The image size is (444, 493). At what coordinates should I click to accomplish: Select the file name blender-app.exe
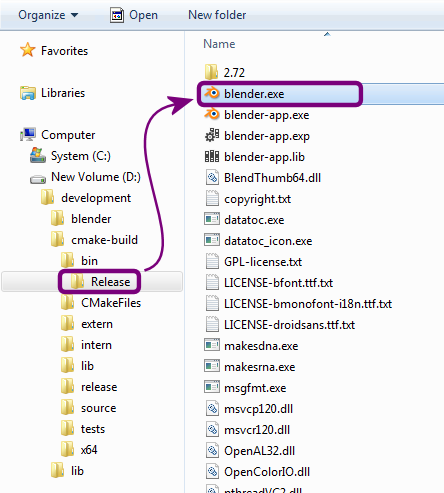[267, 115]
